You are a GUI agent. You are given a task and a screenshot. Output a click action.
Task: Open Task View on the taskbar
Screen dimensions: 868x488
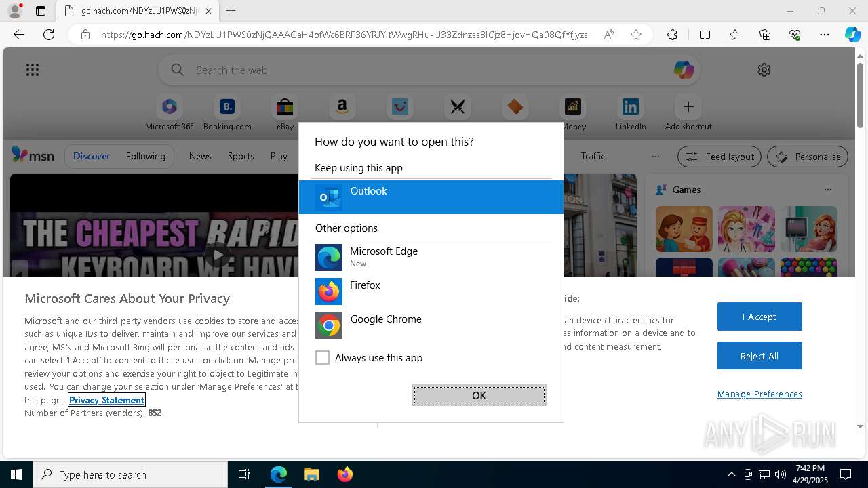click(244, 474)
